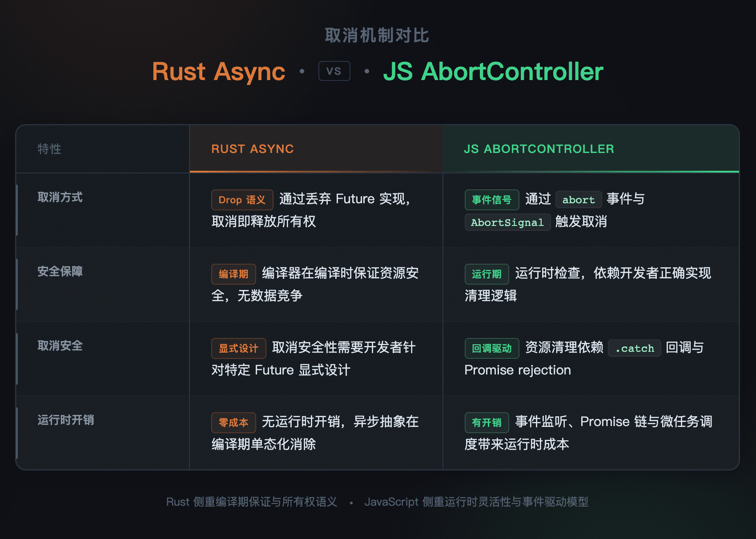
Task: Click the 取消机制对比 title text
Action: click(377, 36)
